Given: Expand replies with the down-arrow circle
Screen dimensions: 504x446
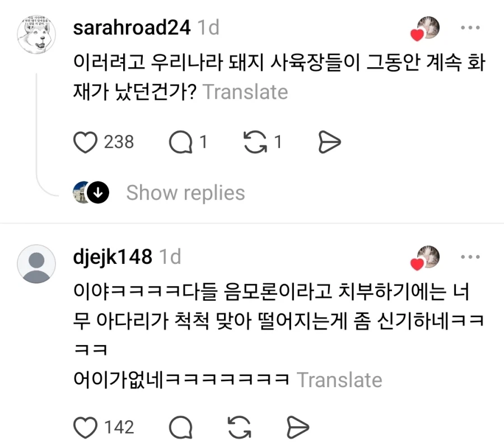Looking at the screenshot, I should [x=98, y=192].
